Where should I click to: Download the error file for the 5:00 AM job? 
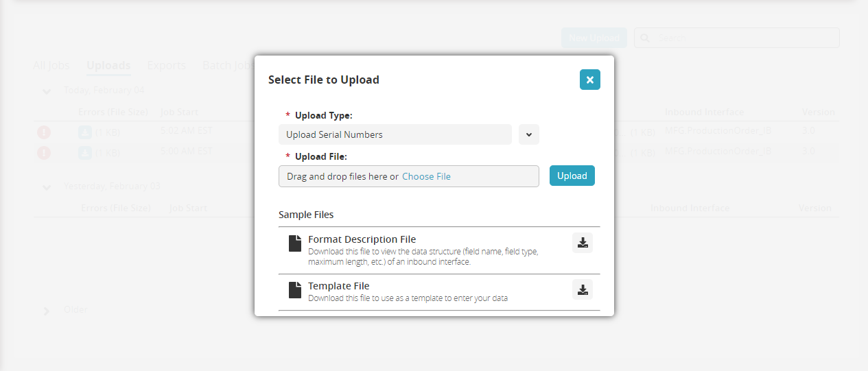85,152
